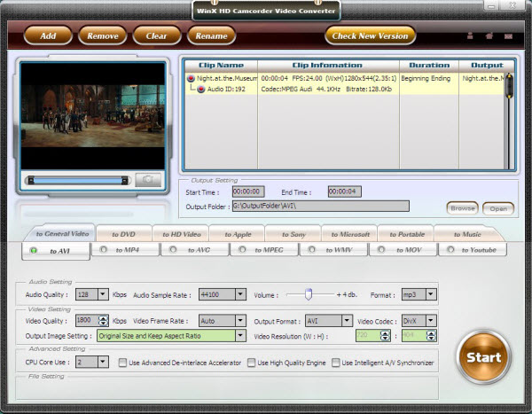Open the Output Image Setting dropdown
The image size is (532, 414).
(240, 336)
